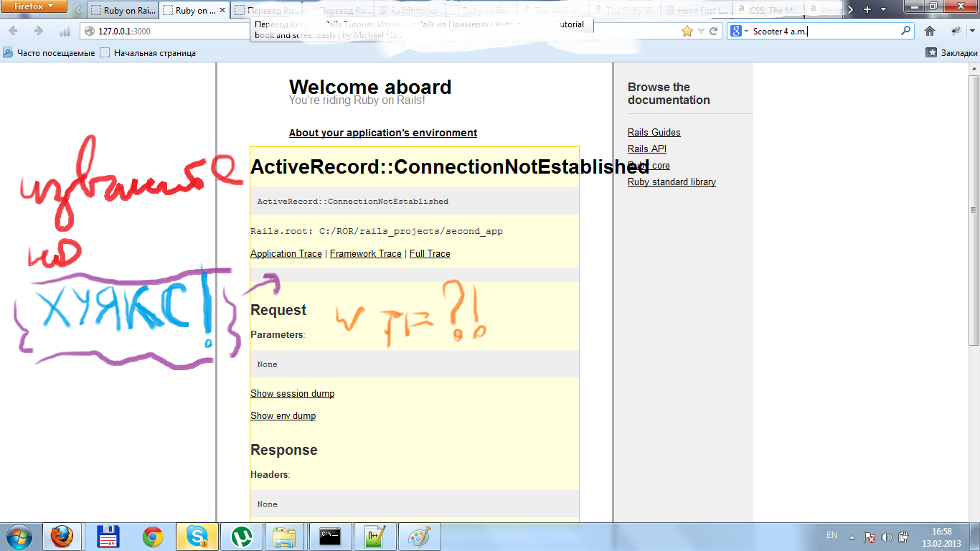Expand the URL history dropdown arrow

click(700, 31)
